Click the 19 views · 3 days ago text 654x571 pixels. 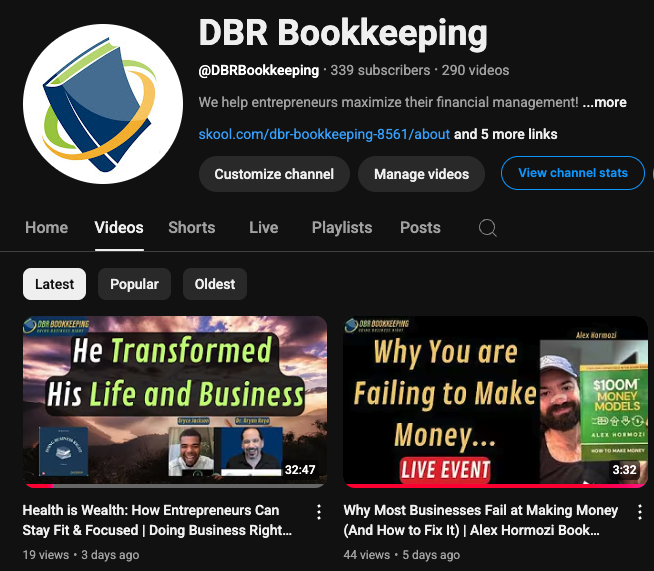pos(81,555)
